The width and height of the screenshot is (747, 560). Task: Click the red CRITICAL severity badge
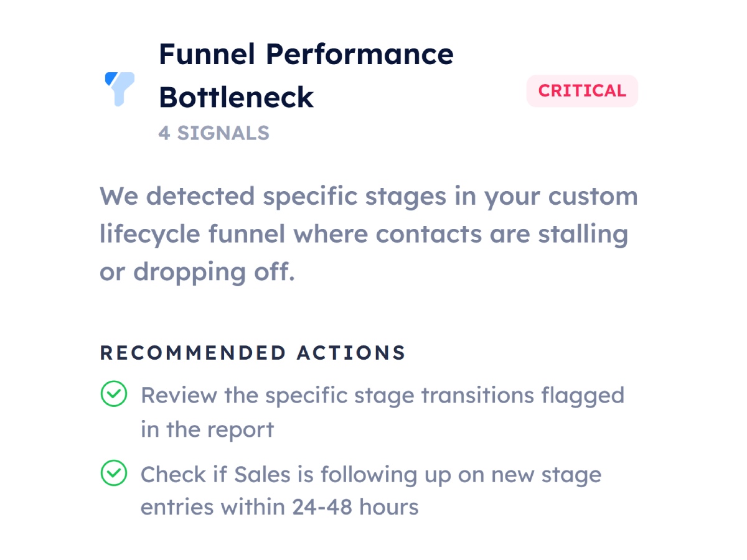[582, 91]
